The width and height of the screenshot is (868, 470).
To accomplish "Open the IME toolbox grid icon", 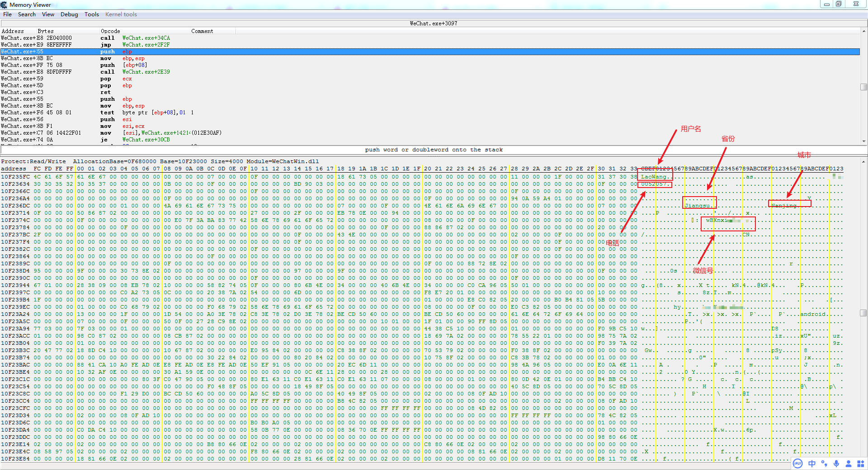I will coord(860,463).
